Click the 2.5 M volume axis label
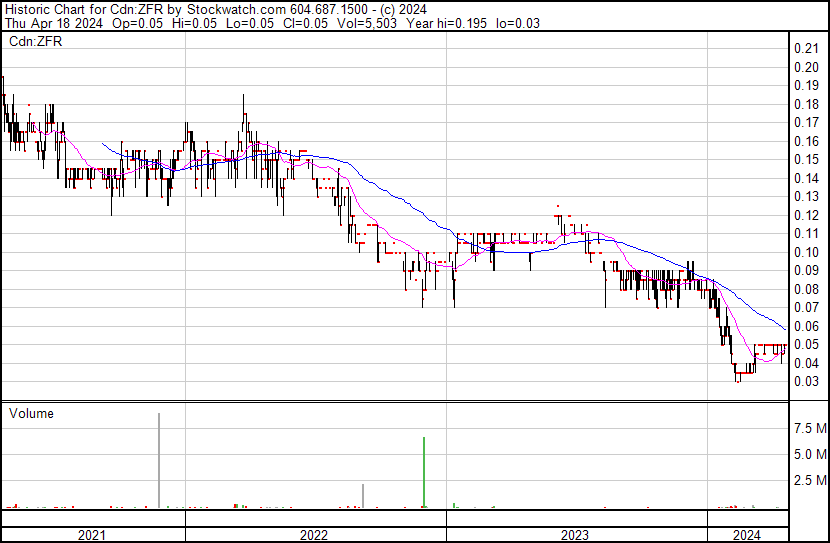Viewport: 830px width, 543px height. pyautogui.click(x=810, y=481)
